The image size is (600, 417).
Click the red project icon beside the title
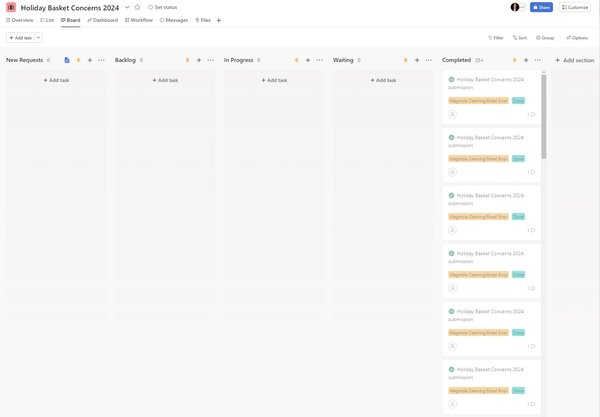point(11,7)
